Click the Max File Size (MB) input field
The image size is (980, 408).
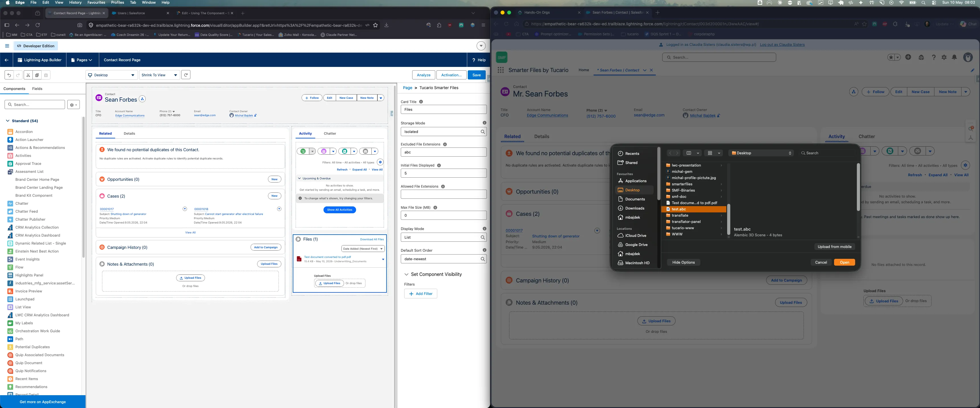pyautogui.click(x=444, y=216)
